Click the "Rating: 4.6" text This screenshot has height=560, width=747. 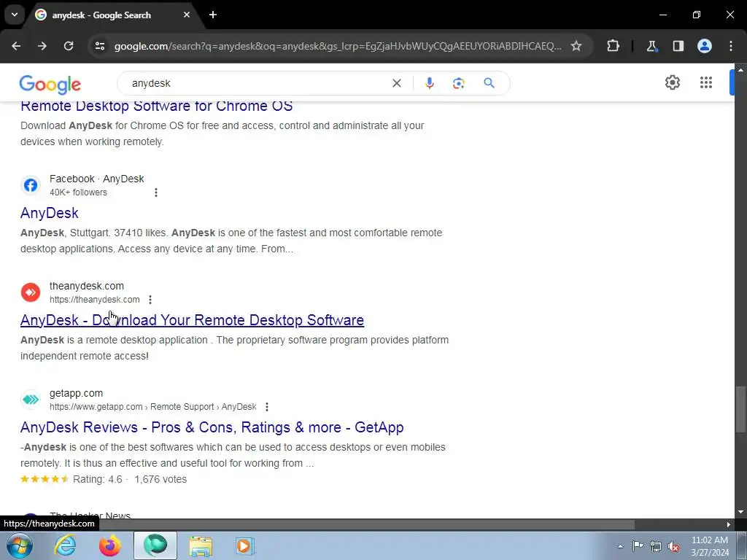(98, 479)
